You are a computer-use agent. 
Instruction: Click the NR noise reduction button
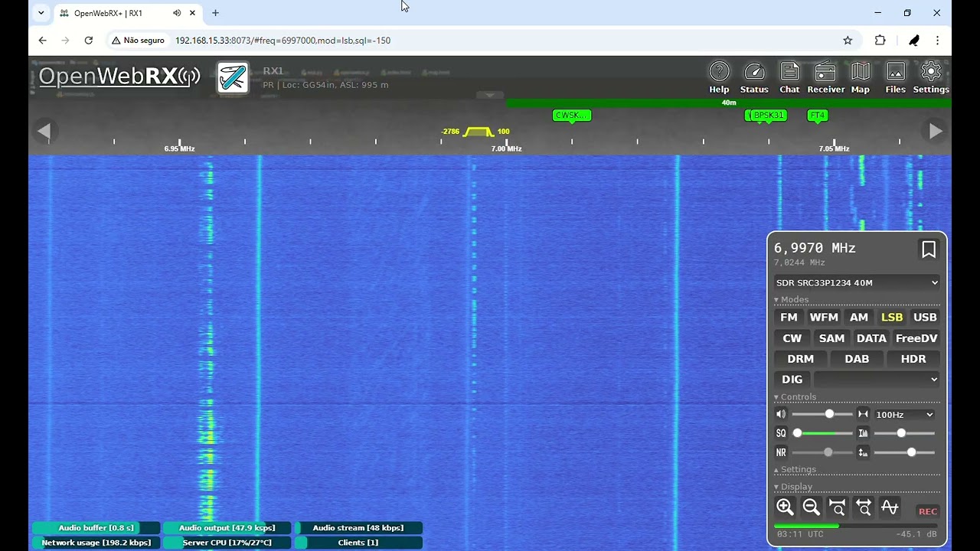[781, 452]
